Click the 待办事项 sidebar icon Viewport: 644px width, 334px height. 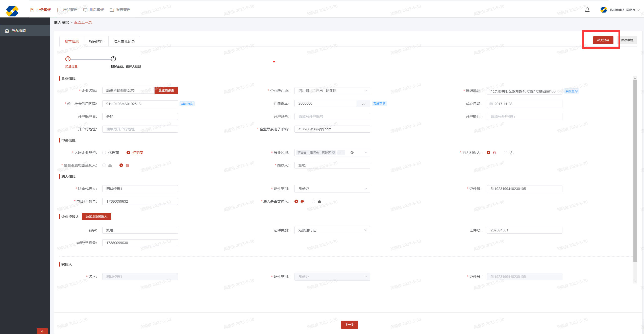click(x=7, y=31)
